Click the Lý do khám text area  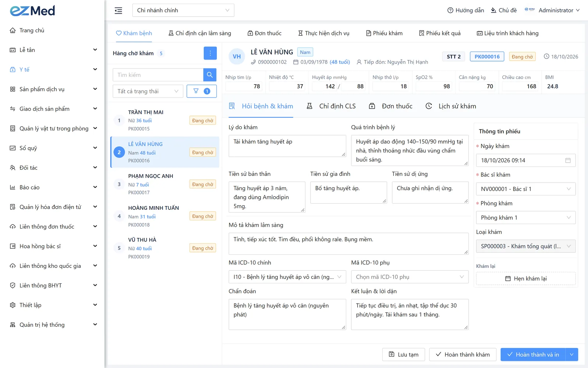(287, 146)
